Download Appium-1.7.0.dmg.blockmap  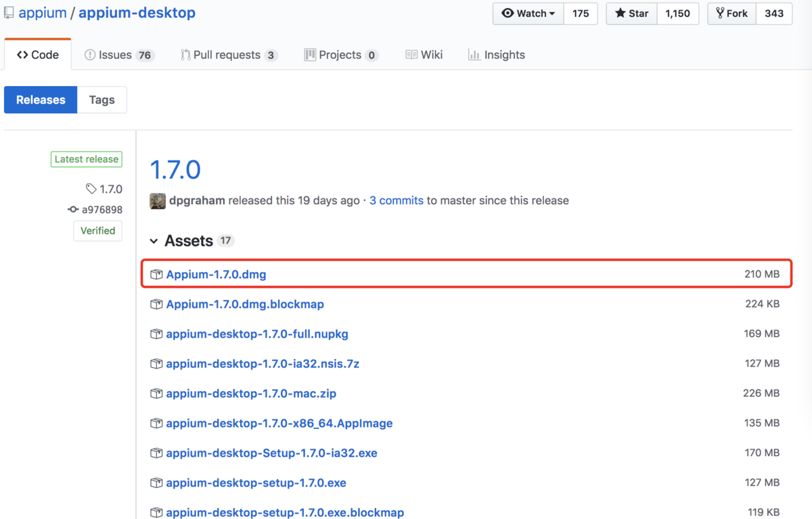[x=245, y=304]
